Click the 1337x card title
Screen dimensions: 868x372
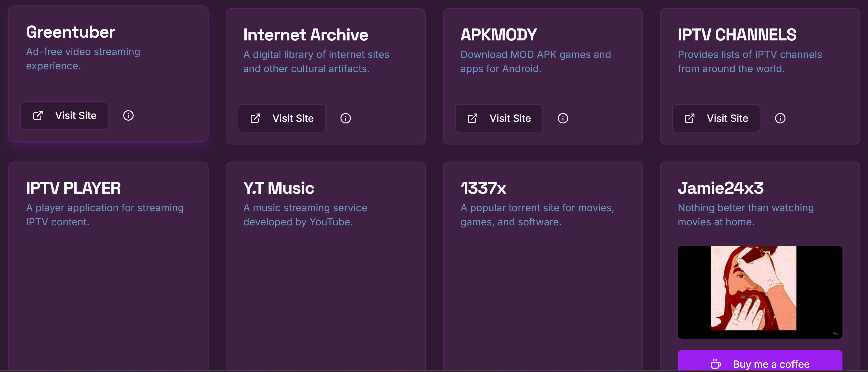point(483,188)
